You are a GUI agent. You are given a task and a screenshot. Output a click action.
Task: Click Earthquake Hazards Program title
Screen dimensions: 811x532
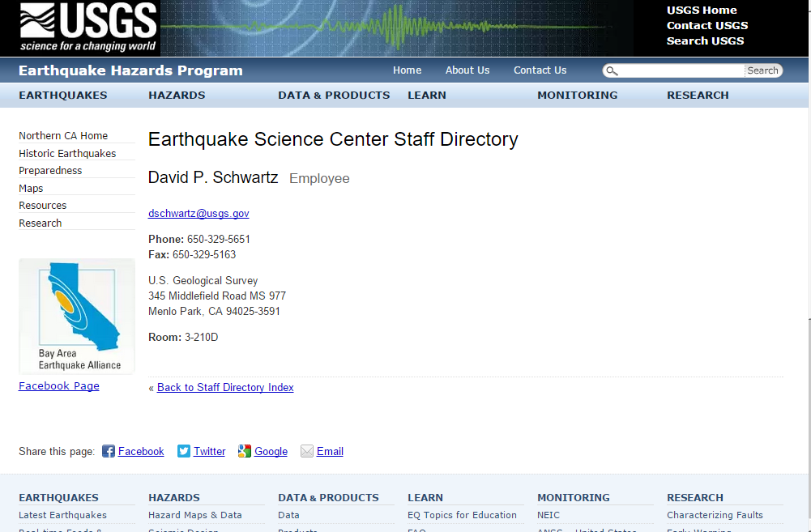[131, 70]
